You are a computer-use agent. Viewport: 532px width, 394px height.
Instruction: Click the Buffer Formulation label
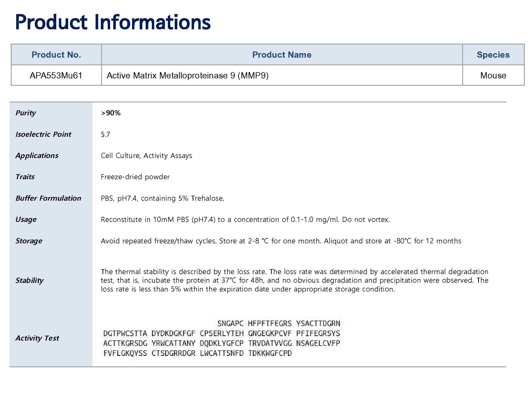pyautogui.click(x=48, y=198)
